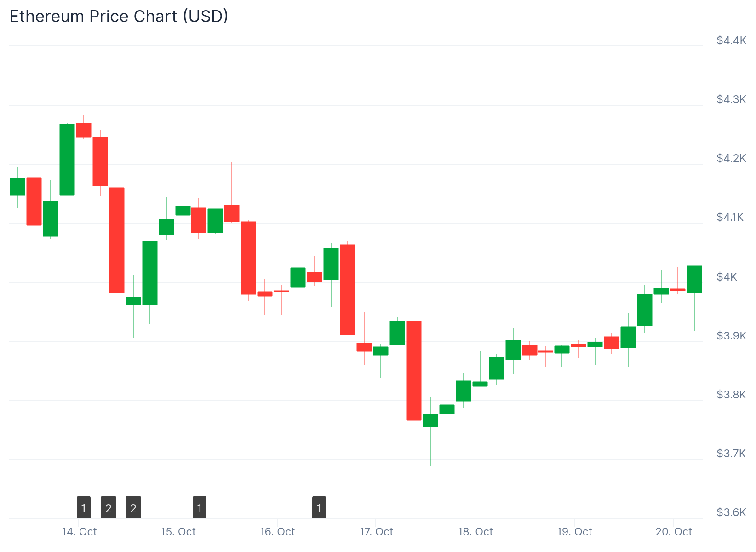Viewport: 756px width, 552px height.
Task: Select the tall red candle falling from $4.16K to $3.98K
Action: point(117,240)
